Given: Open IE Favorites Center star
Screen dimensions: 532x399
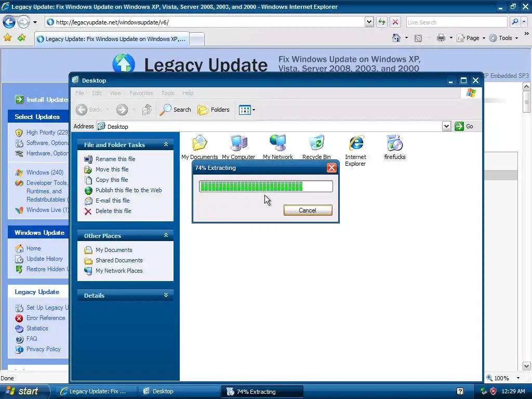Looking at the screenshot, I should tap(7, 37).
